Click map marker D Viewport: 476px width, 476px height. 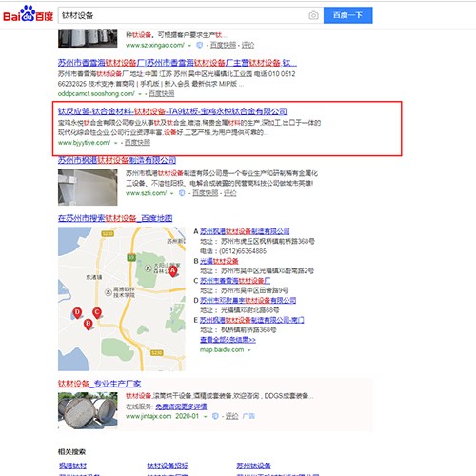77,313
